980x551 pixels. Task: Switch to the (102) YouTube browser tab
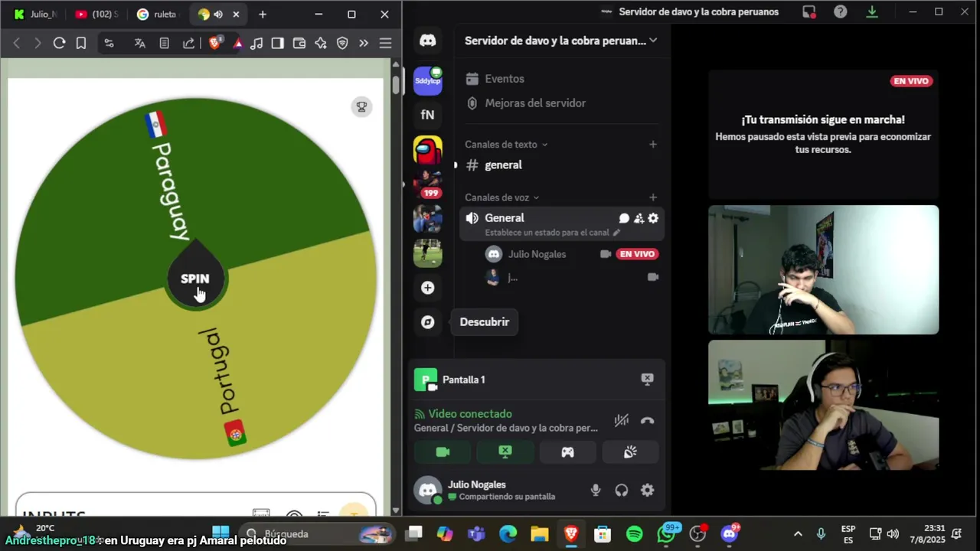point(96,14)
